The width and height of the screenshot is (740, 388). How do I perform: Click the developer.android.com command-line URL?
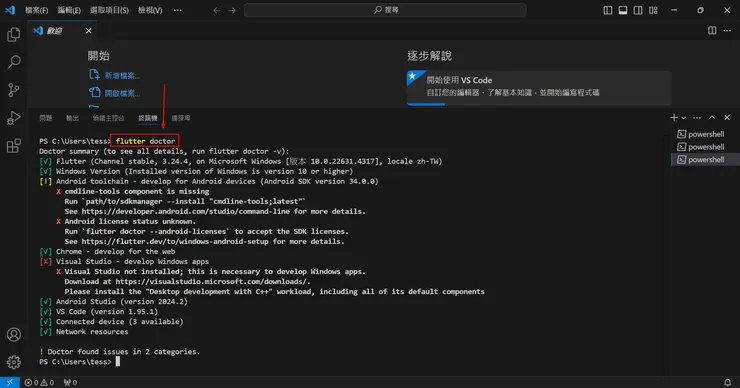pos(185,211)
